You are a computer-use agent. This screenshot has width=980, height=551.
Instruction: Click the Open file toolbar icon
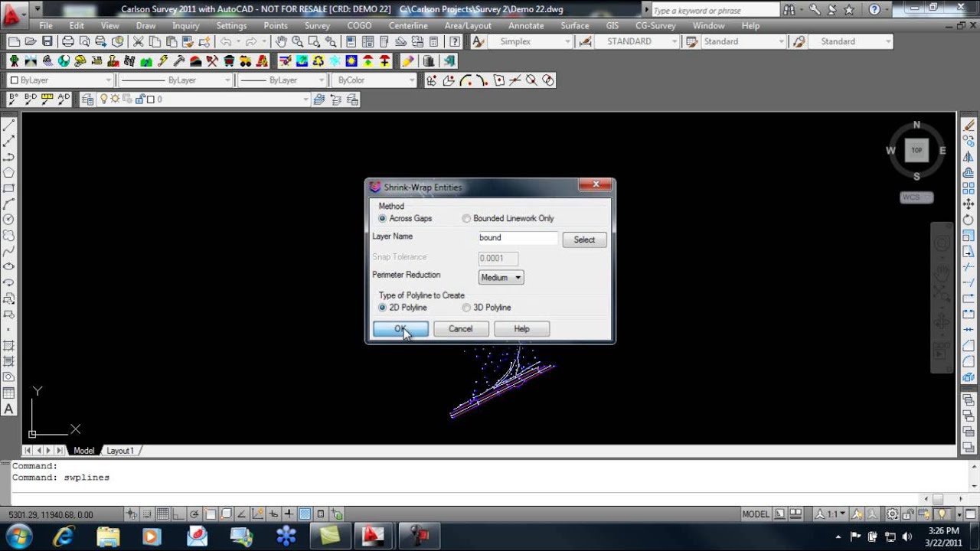pos(31,41)
